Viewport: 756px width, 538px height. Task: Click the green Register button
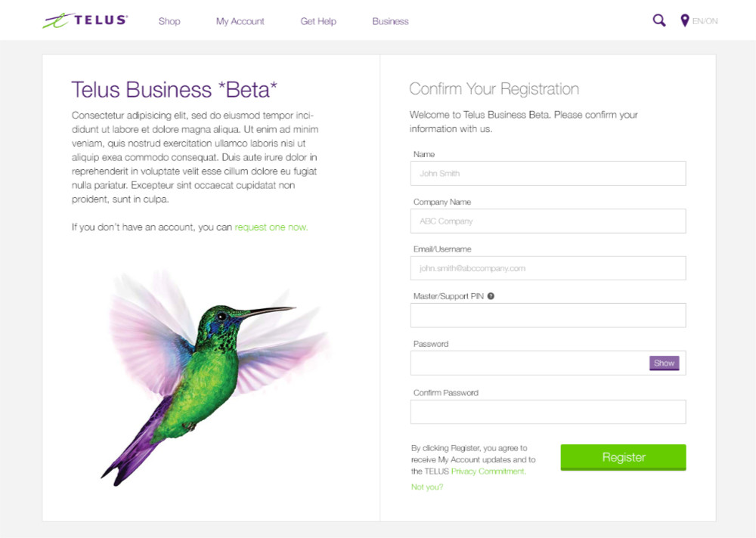click(x=623, y=457)
